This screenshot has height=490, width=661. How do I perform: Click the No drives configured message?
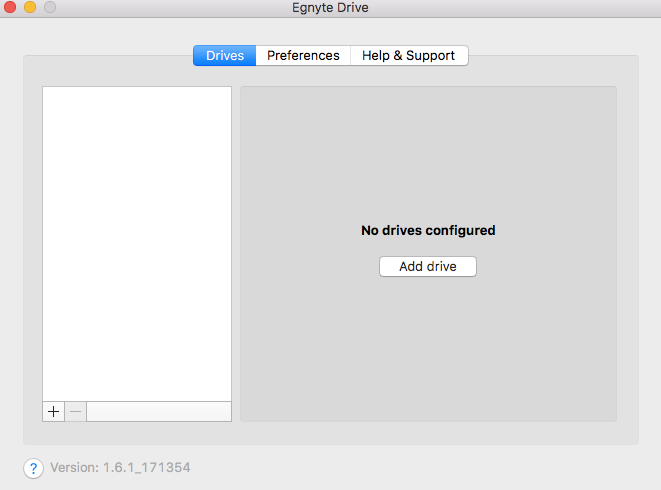pos(428,230)
